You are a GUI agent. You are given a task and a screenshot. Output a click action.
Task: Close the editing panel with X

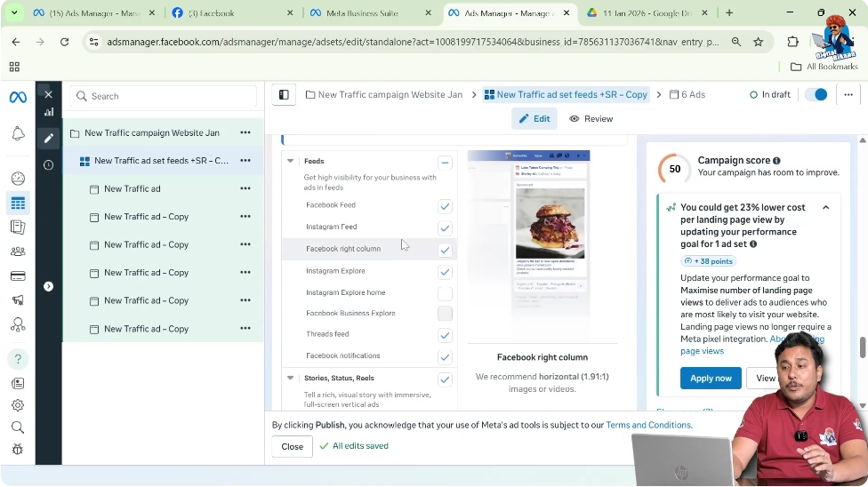pos(48,94)
